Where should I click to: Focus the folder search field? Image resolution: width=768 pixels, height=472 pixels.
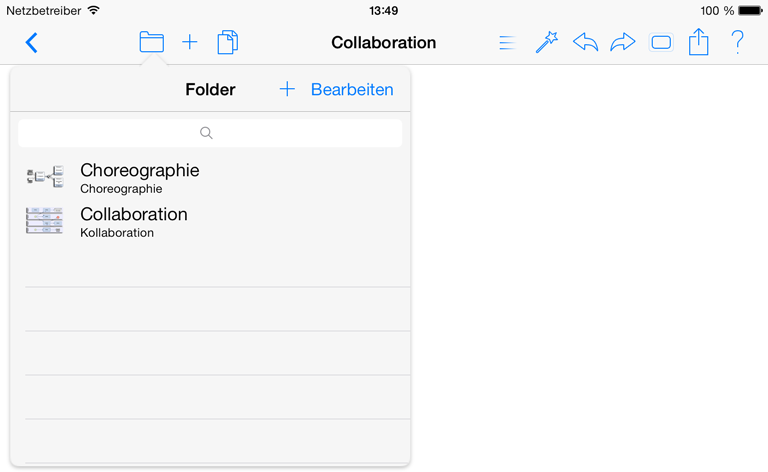[210, 133]
